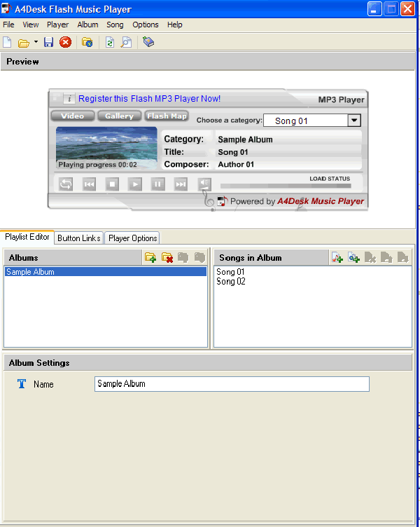Screen dimensions: 420x527
Task: Open the Player menu
Action: pos(57,25)
